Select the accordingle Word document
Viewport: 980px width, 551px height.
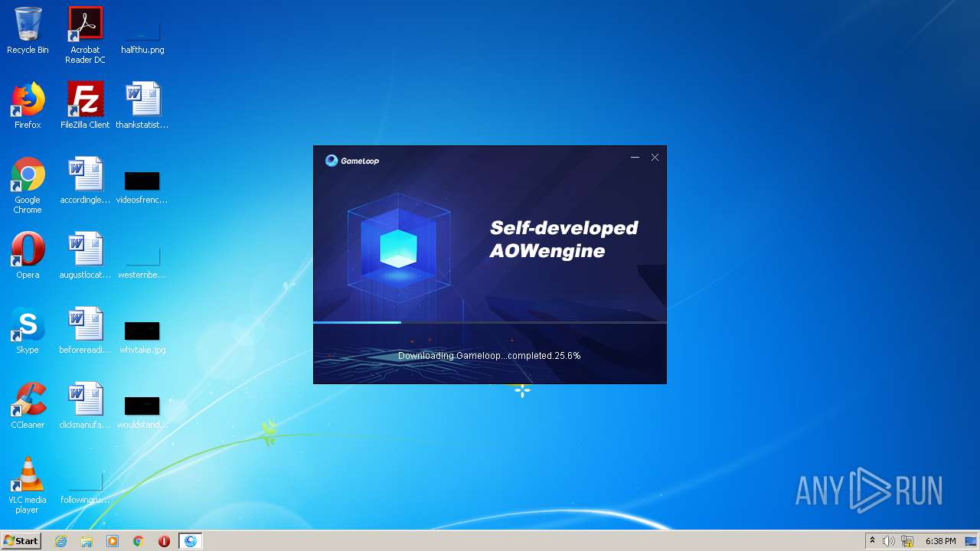(x=85, y=181)
